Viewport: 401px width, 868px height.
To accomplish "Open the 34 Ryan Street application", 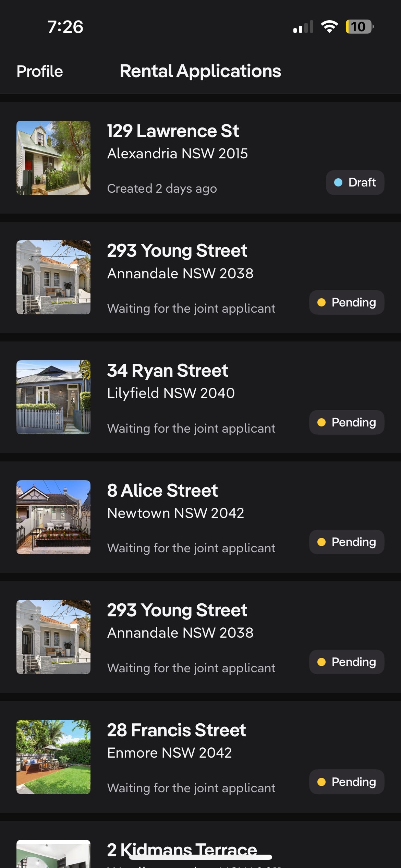I will click(x=168, y=371).
